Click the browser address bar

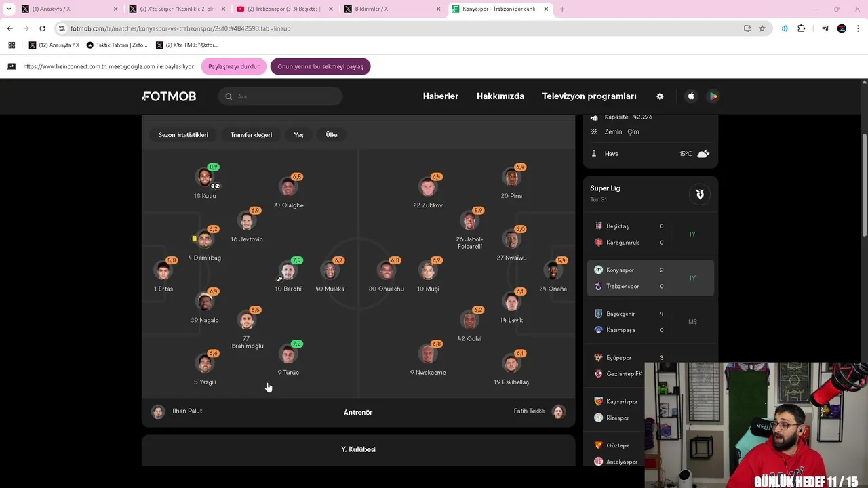[x=400, y=28]
